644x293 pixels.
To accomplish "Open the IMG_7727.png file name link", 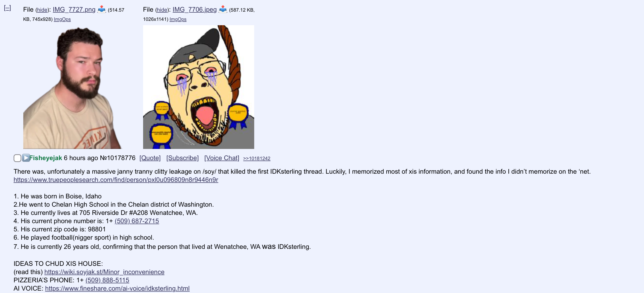I will point(74,9).
